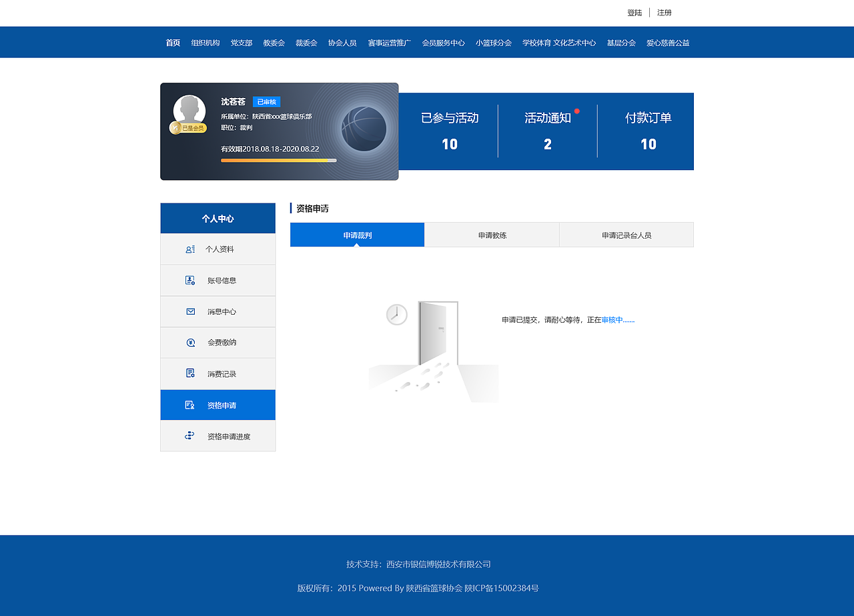Click the 有效期2018.08.18-2020.08.22 text

click(270, 149)
